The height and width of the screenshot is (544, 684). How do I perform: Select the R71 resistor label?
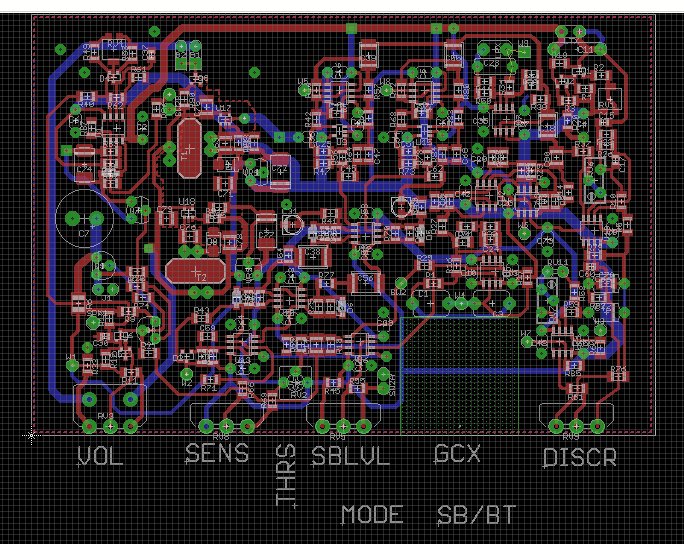(x=210, y=388)
